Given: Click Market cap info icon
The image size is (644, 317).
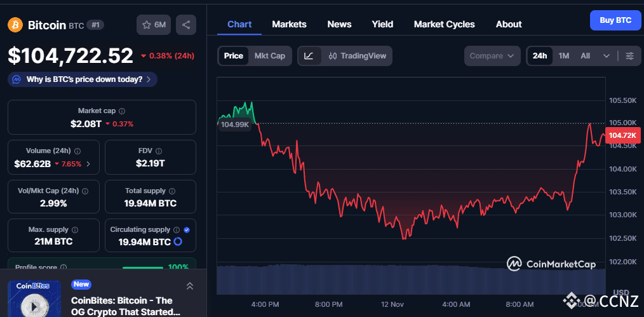Looking at the screenshot, I should point(122,111).
